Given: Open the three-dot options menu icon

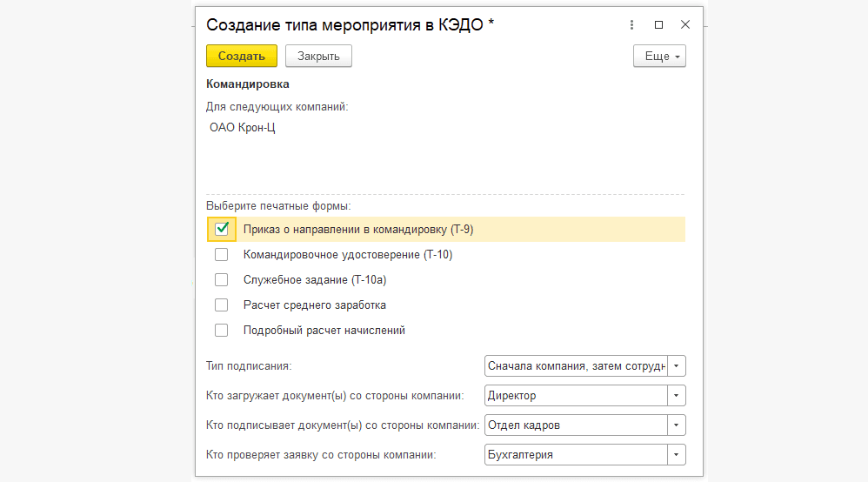Looking at the screenshot, I should (x=631, y=25).
